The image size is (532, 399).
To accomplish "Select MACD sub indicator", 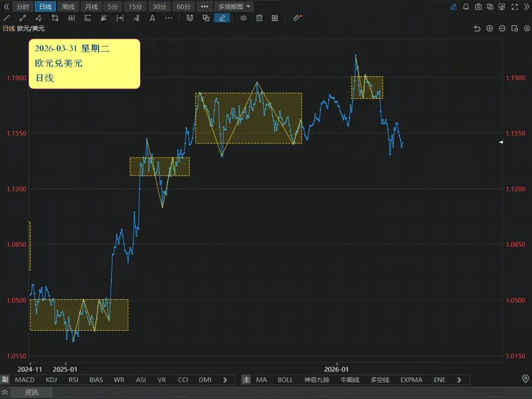I will click(x=25, y=380).
